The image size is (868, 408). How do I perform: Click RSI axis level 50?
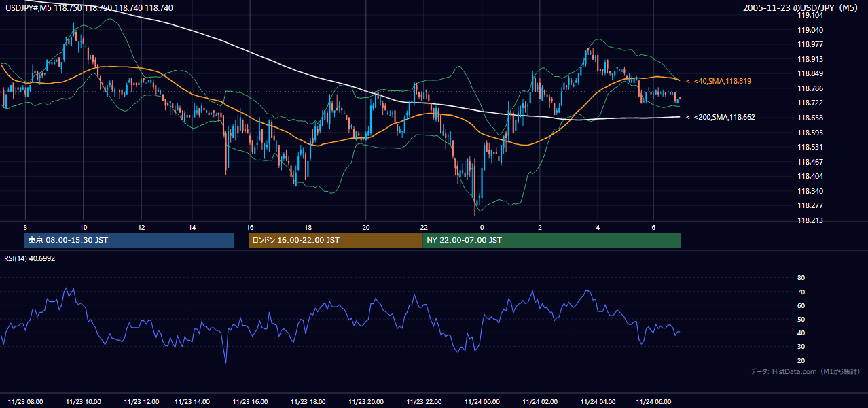[801, 319]
